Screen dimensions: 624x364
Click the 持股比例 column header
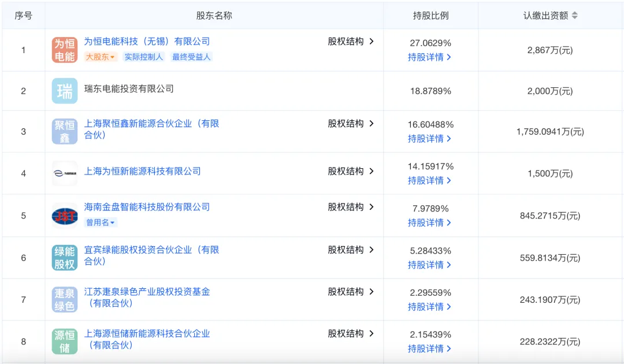point(430,16)
